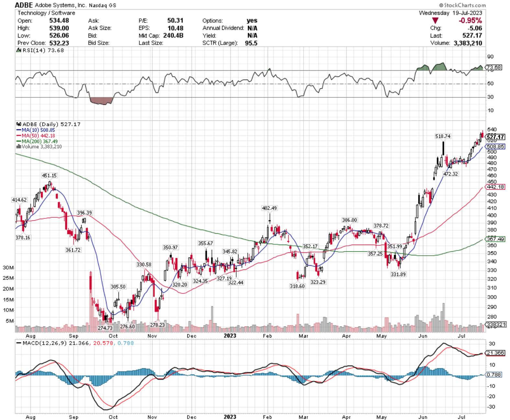Click the 351.99 price label
This screenshot has width=510, height=420.
pos(395,246)
